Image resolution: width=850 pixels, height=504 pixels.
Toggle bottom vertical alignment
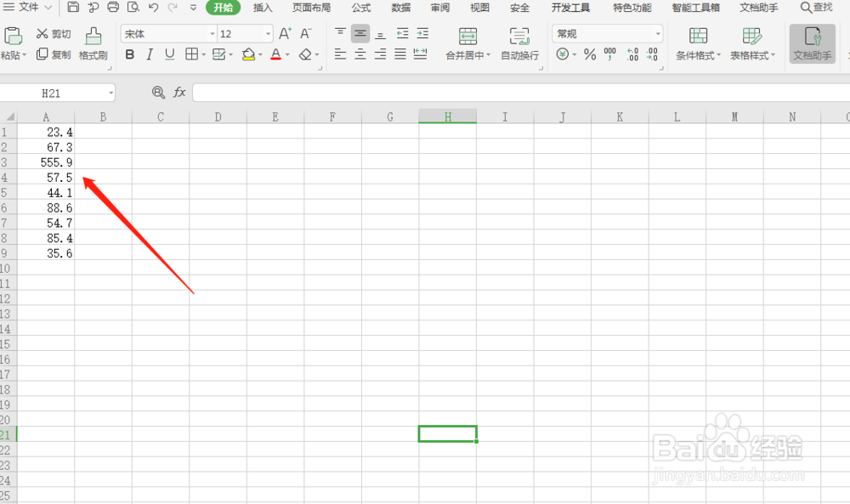[381, 34]
